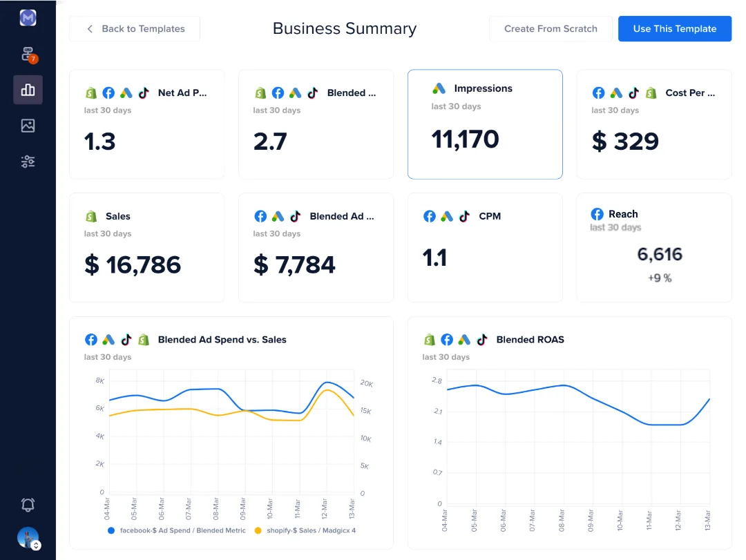Click last 30 days under Sales
The width and height of the screenshot is (746, 560).
click(108, 233)
